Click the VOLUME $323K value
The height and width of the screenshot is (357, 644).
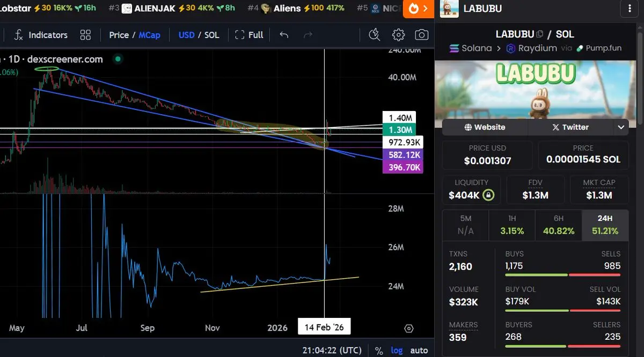point(464,302)
